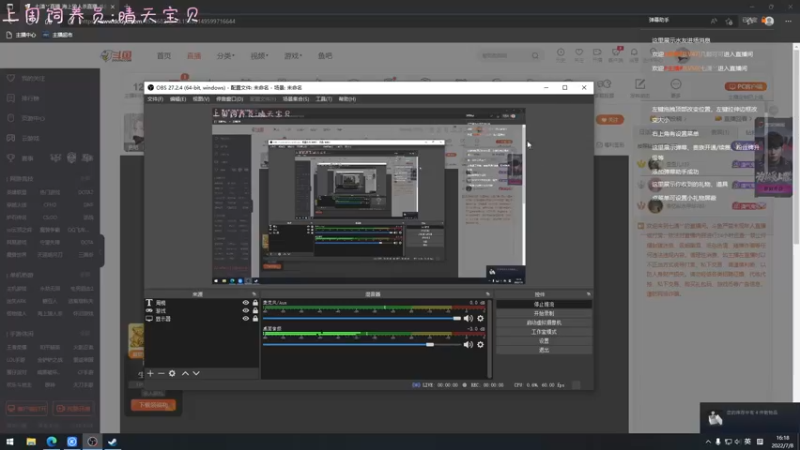Click the 赛事 trophy icon in sidebar

(x=11, y=158)
